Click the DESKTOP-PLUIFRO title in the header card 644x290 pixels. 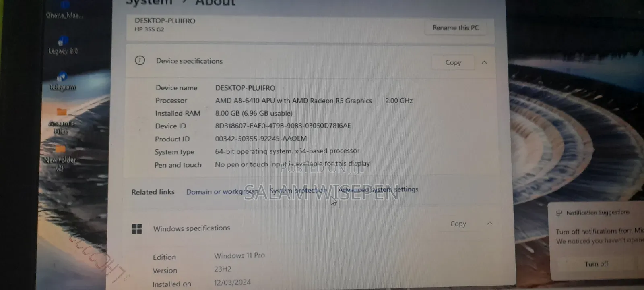coord(165,21)
